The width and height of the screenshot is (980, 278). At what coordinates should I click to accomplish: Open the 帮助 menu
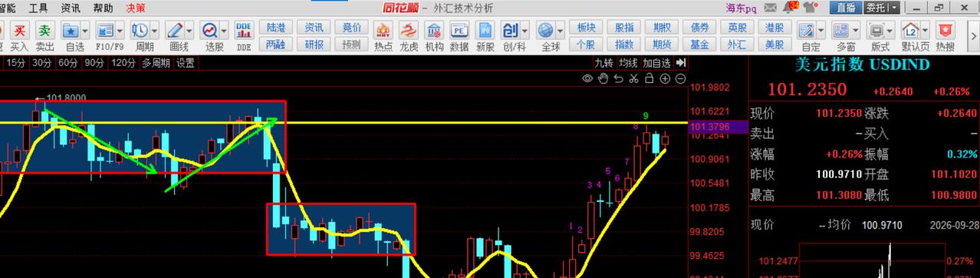(103, 8)
